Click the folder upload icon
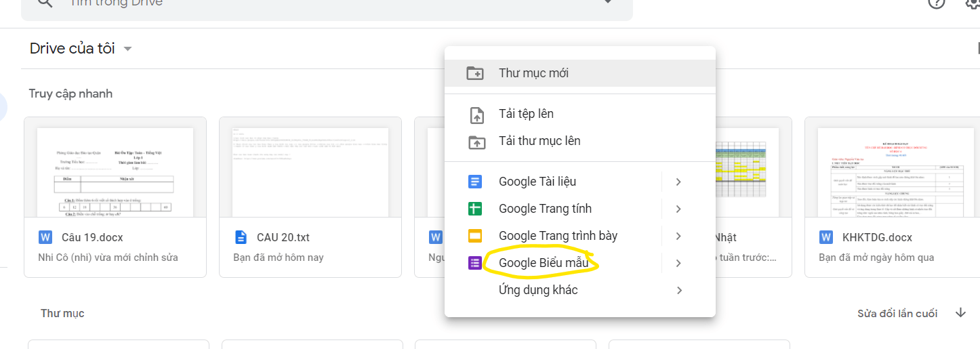 click(476, 142)
